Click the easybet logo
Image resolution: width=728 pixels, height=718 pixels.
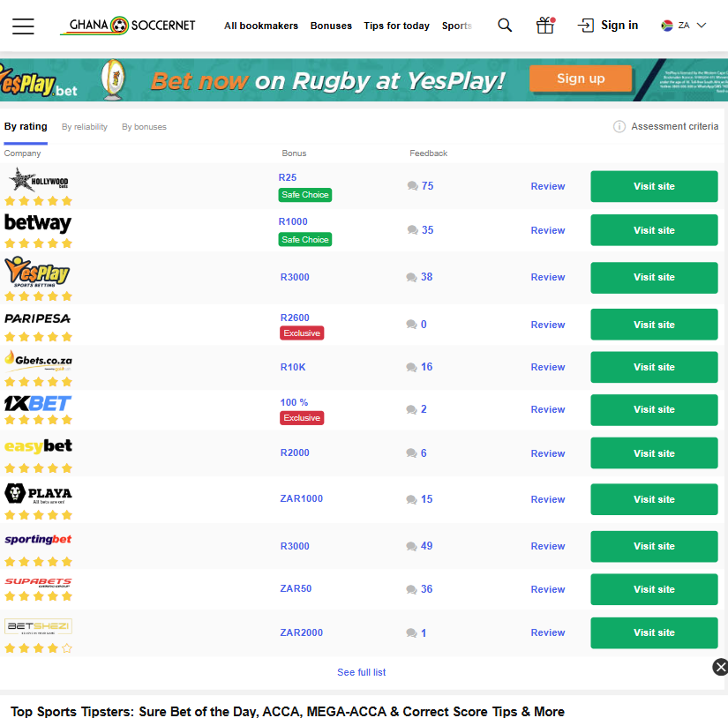point(38,445)
